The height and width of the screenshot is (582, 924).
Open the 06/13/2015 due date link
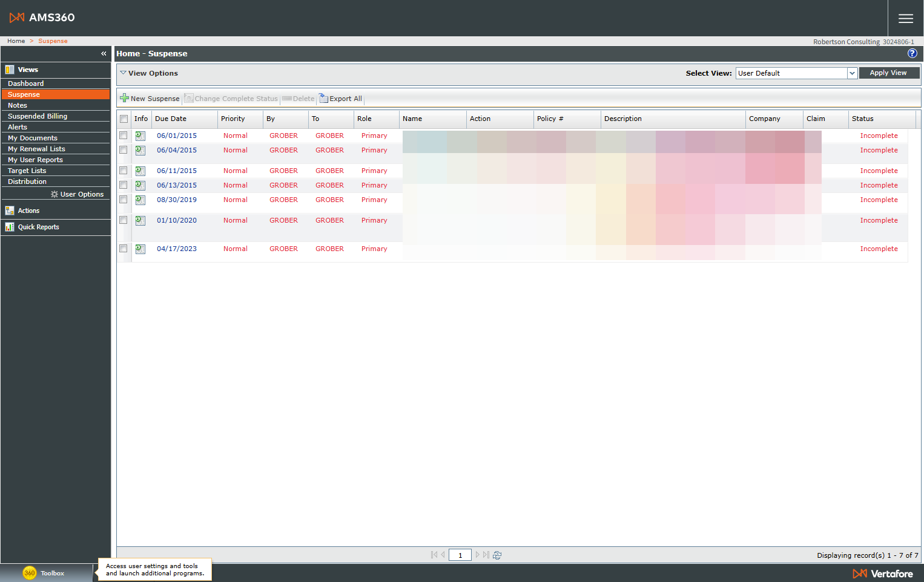(x=177, y=186)
